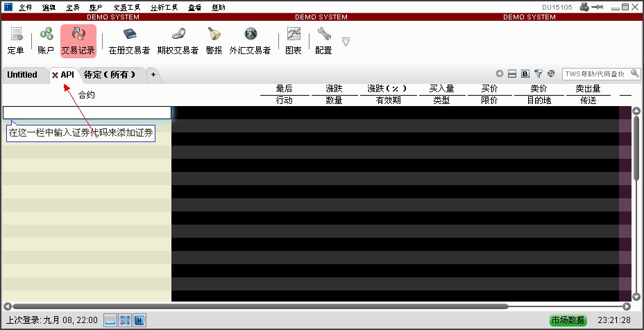
Task: Open the 分析工具 menu
Action: point(164,8)
